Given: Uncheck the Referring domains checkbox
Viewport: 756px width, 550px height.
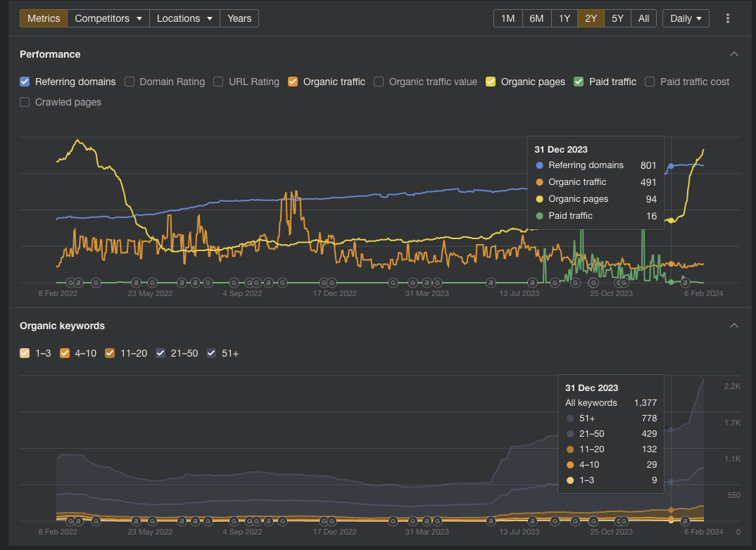Looking at the screenshot, I should click(25, 82).
